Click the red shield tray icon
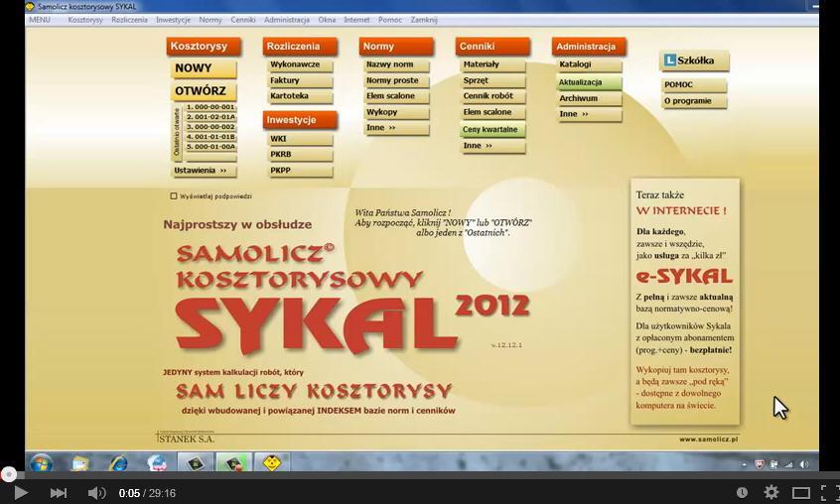This screenshot has height=504, width=840. 760,464
